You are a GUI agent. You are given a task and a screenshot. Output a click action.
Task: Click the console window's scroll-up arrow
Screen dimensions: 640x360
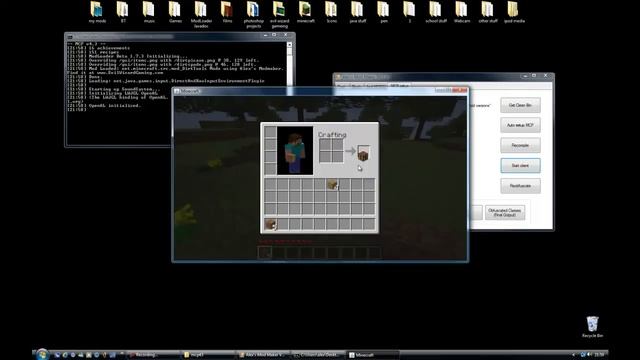pyautogui.click(x=289, y=45)
